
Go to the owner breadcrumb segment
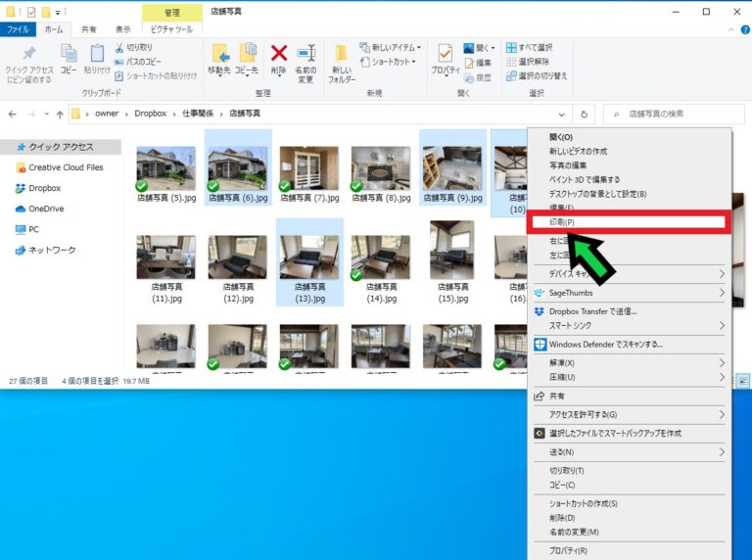(x=107, y=114)
